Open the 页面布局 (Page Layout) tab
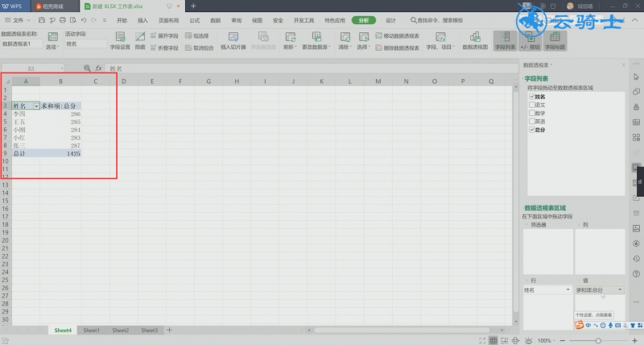Screen dimensions: 644x345 pyautogui.click(x=169, y=20)
